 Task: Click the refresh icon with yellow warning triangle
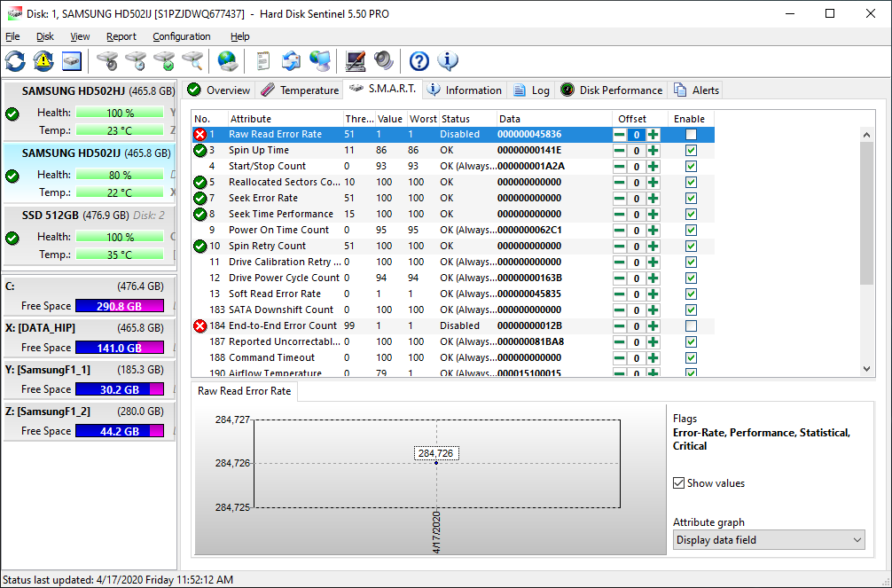[x=43, y=61]
